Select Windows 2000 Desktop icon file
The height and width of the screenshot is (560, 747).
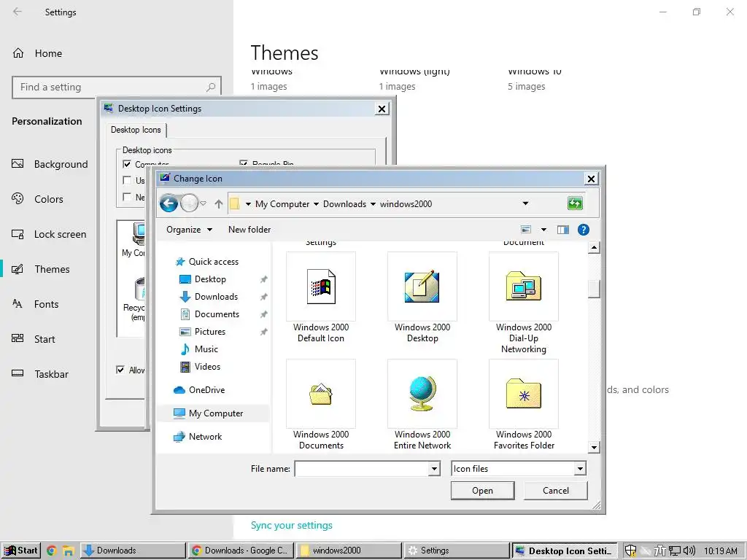coord(422,298)
